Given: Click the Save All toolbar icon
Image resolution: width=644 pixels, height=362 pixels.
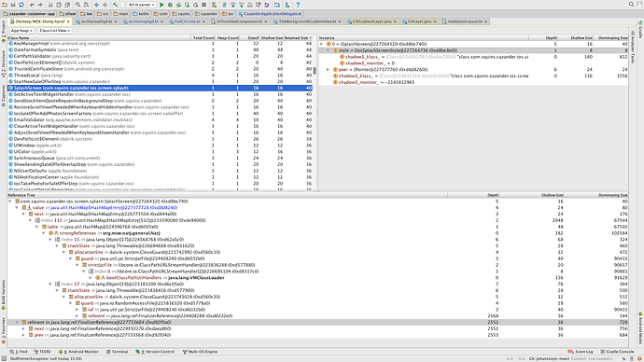Looking at the screenshot, I should (13, 5).
